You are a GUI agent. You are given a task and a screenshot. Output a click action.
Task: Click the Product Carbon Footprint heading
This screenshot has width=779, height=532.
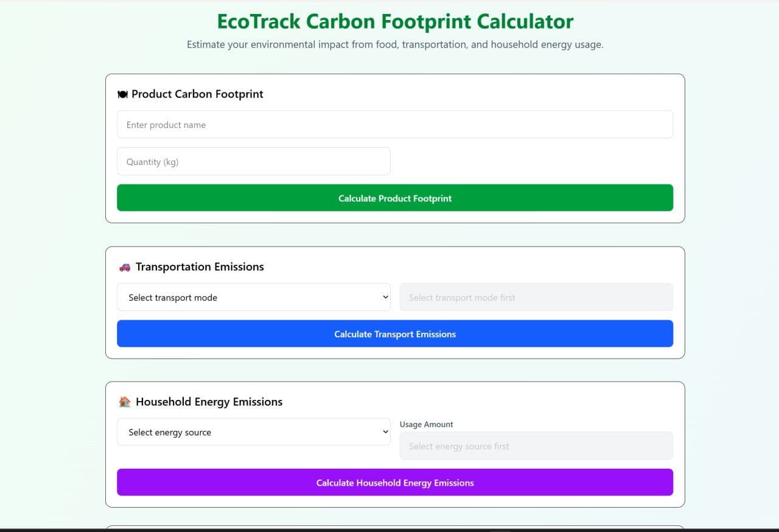(x=197, y=94)
